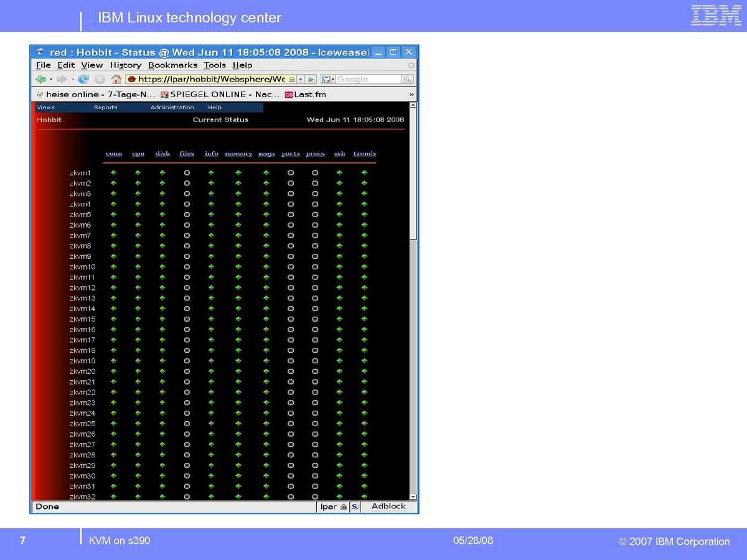Expand the bookmarks toolbar overflow chevron
The height and width of the screenshot is (560, 747).
[x=411, y=95]
